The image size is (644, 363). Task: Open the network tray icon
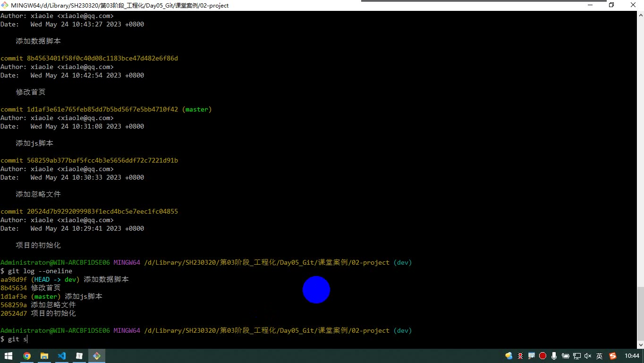tap(576, 356)
